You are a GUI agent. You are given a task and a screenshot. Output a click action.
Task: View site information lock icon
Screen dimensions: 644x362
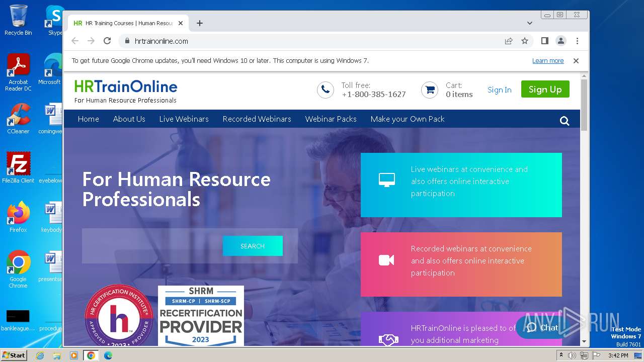pyautogui.click(x=127, y=41)
